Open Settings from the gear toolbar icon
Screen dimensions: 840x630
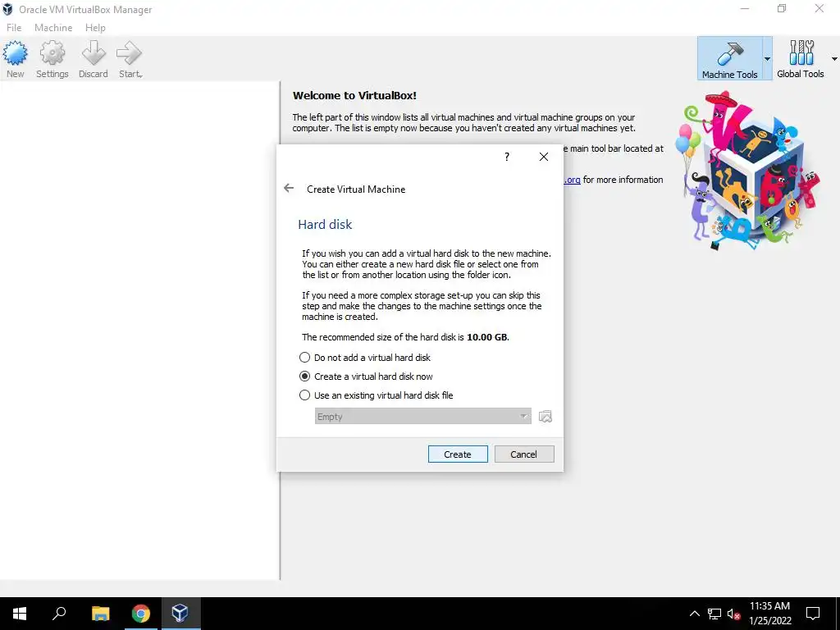pos(52,59)
